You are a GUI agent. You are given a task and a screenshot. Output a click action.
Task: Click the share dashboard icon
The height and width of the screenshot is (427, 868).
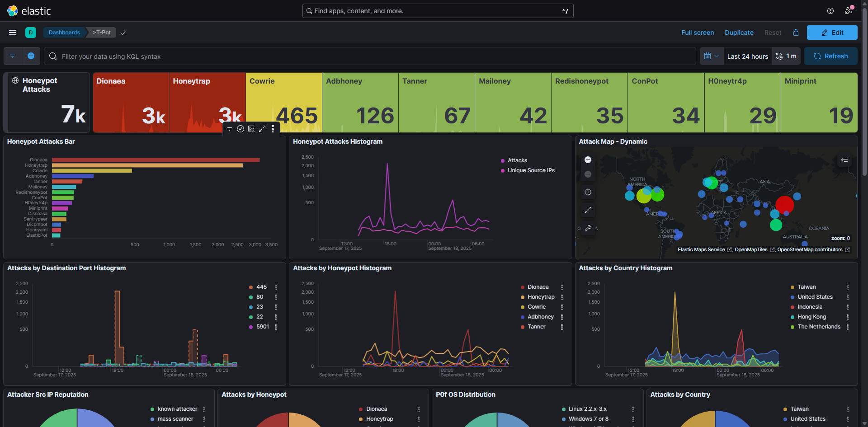796,33
